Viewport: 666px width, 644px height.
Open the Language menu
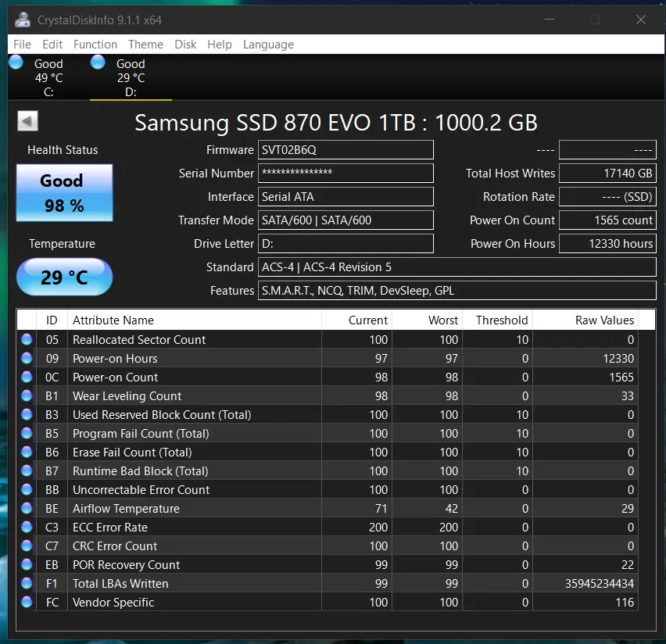[x=268, y=45]
